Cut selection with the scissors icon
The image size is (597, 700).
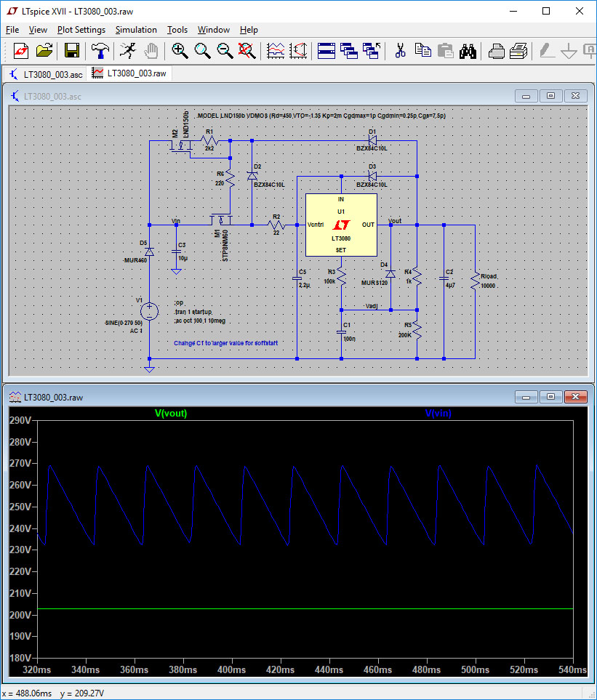click(x=400, y=51)
